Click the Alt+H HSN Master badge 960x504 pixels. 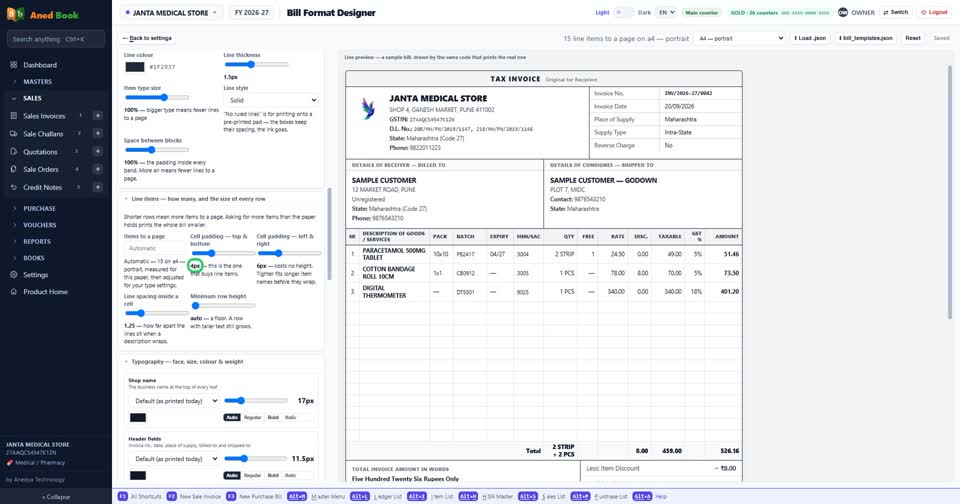pos(468,497)
